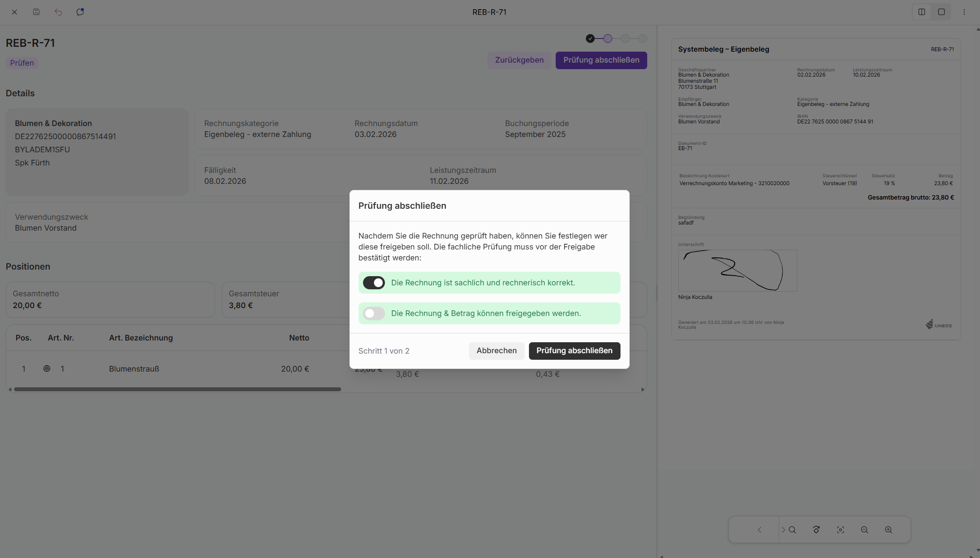Zoom in on the document preview
This screenshot has height=558, width=980.
click(x=888, y=530)
